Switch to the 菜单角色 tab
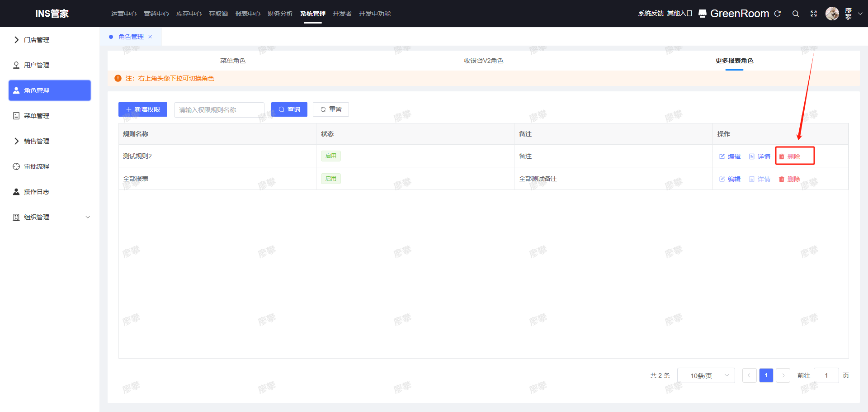 click(233, 61)
